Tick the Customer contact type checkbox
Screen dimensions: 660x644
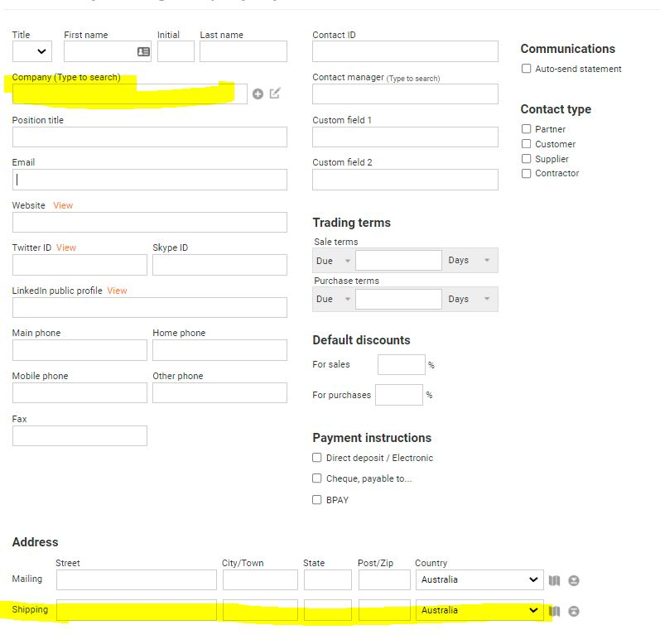point(526,144)
